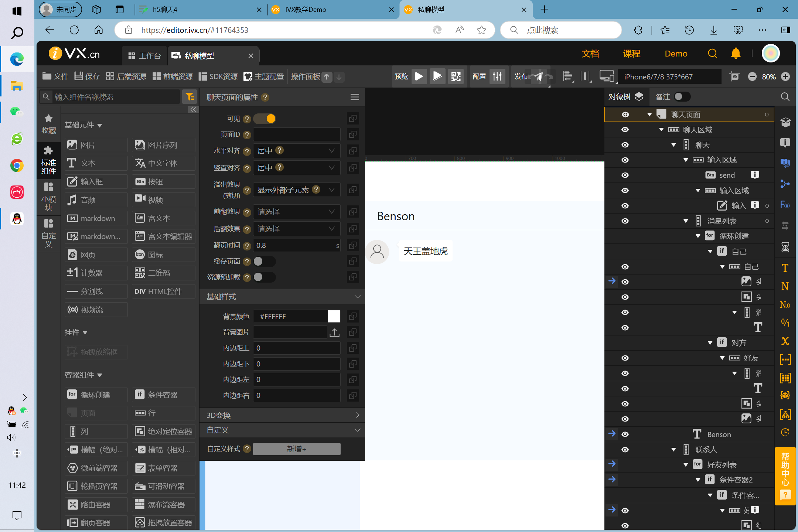
Task: Click the orange search icon in header
Action: tap(712, 54)
